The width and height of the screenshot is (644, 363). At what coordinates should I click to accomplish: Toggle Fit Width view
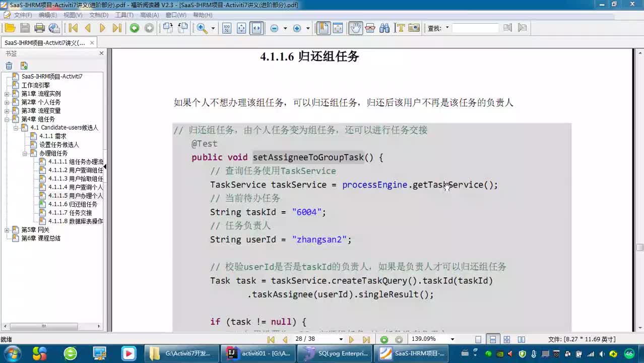(256, 28)
